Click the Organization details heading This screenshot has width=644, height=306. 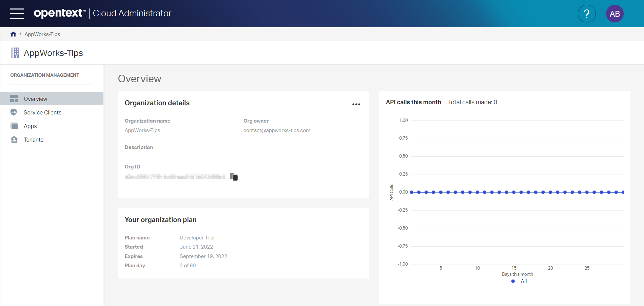pyautogui.click(x=157, y=103)
